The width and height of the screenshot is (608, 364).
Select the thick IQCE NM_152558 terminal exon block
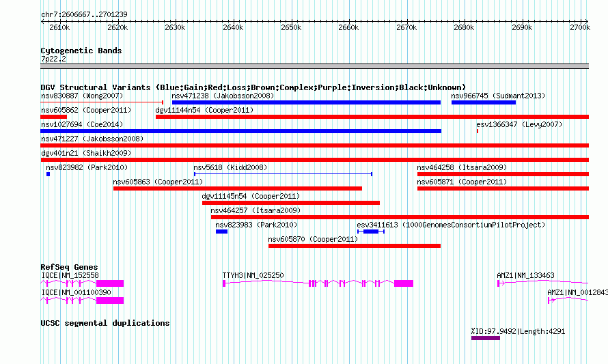click(x=110, y=283)
